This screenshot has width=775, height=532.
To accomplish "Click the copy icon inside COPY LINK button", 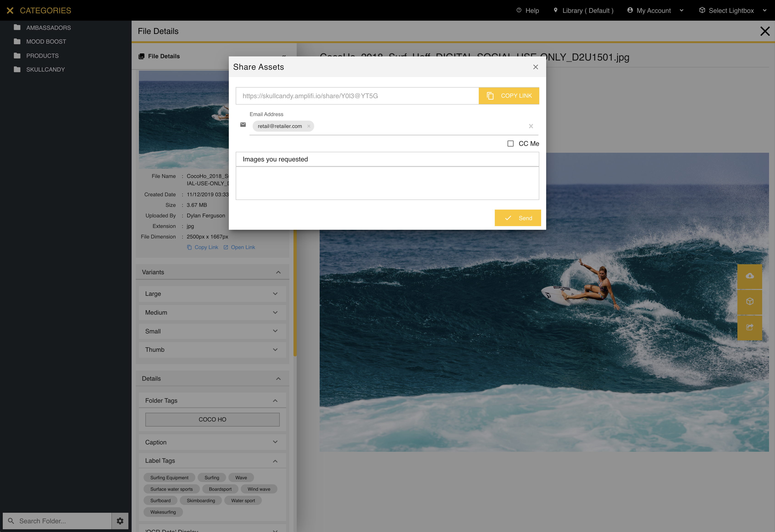I will click(x=490, y=96).
